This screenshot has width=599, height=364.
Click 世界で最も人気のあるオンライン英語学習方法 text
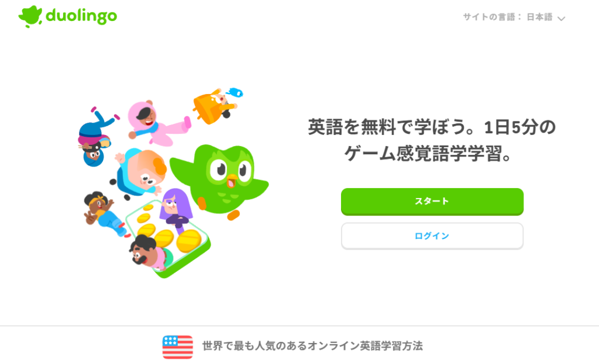pos(312,346)
